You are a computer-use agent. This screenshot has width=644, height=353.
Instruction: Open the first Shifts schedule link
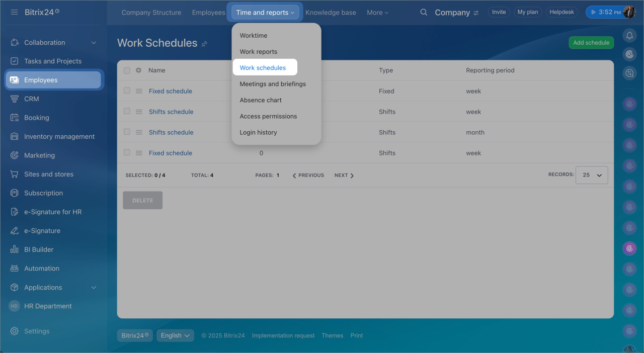(x=171, y=112)
